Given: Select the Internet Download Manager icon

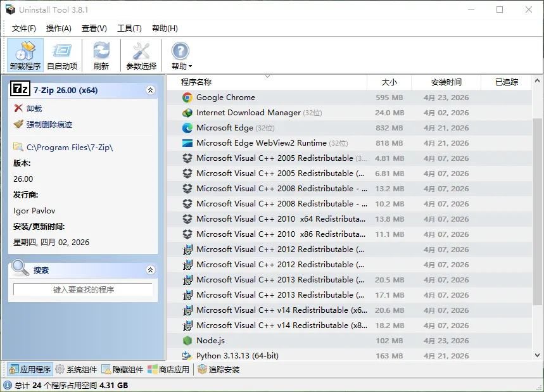Looking at the screenshot, I should pos(187,113).
